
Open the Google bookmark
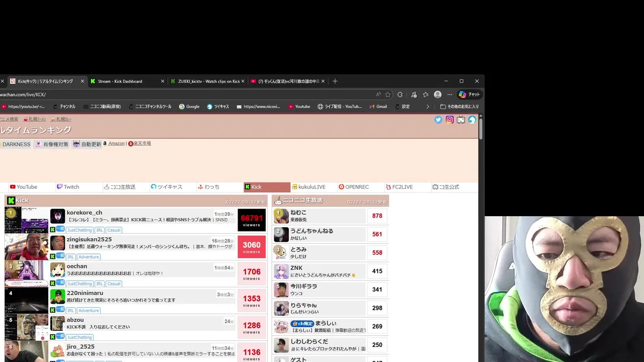click(189, 107)
